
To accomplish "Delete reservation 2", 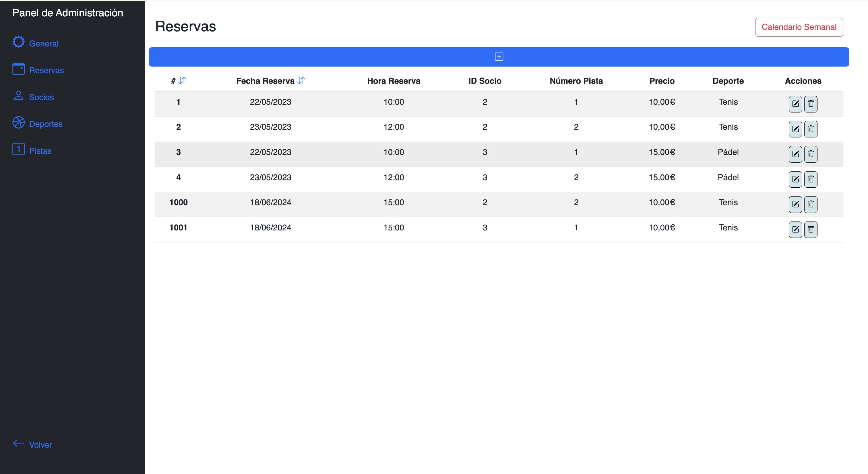I will pyautogui.click(x=811, y=129).
